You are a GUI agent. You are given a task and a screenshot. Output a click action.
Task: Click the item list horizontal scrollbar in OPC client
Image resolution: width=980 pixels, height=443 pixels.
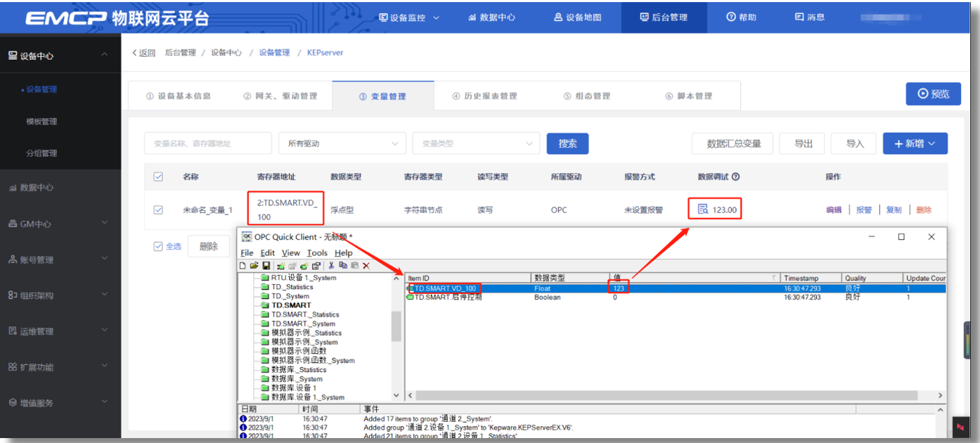[x=666, y=395]
